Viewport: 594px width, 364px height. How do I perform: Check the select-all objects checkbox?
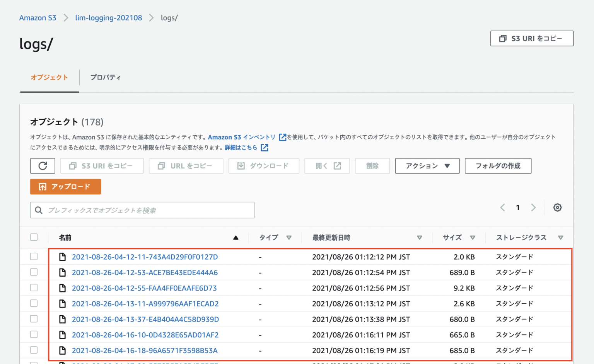coord(34,237)
